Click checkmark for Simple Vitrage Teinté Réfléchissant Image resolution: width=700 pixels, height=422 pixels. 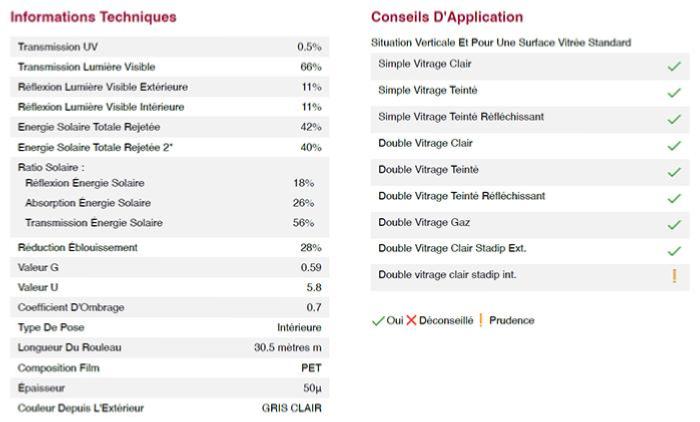pyautogui.click(x=674, y=120)
